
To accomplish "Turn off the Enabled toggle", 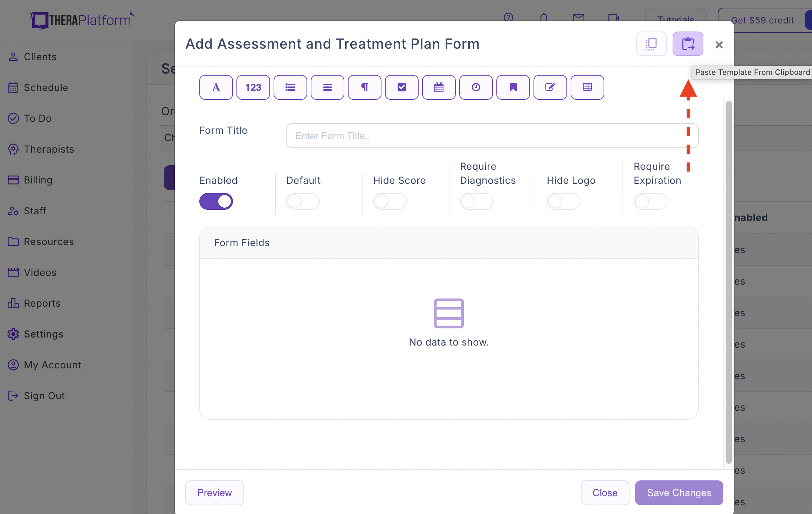I will [x=216, y=201].
